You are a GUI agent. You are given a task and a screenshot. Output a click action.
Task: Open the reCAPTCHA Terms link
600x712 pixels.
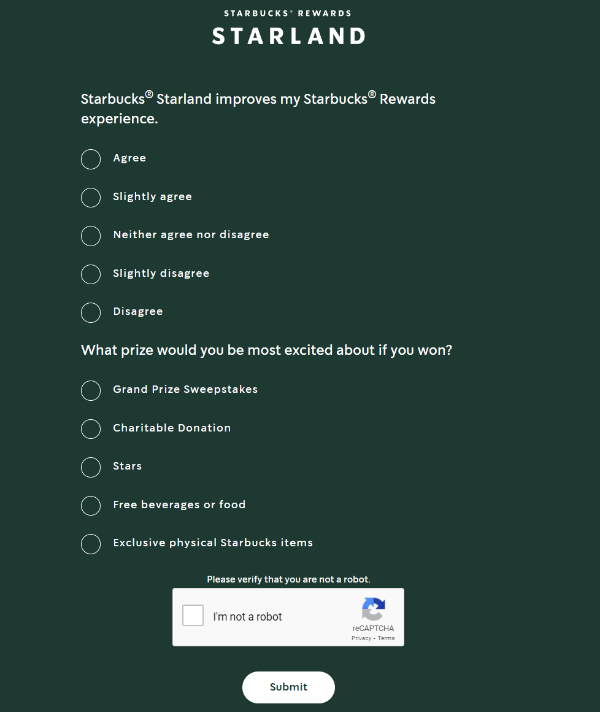pos(386,637)
